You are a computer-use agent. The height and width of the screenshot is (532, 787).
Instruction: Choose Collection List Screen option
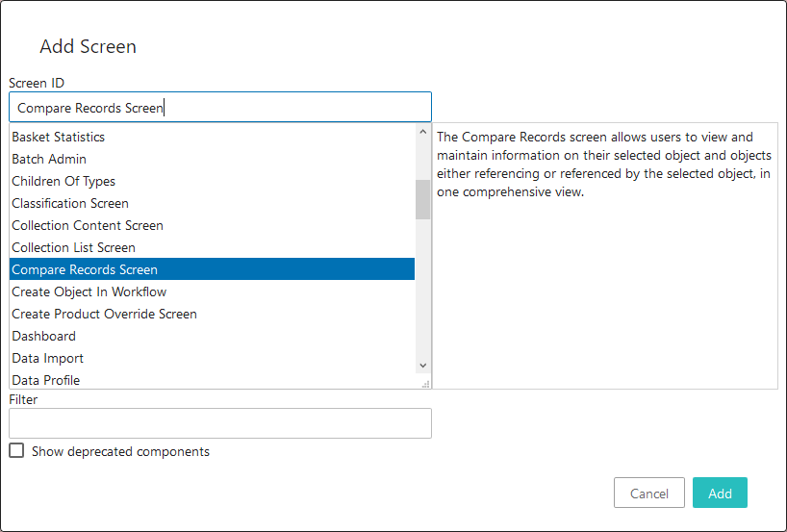click(x=212, y=247)
